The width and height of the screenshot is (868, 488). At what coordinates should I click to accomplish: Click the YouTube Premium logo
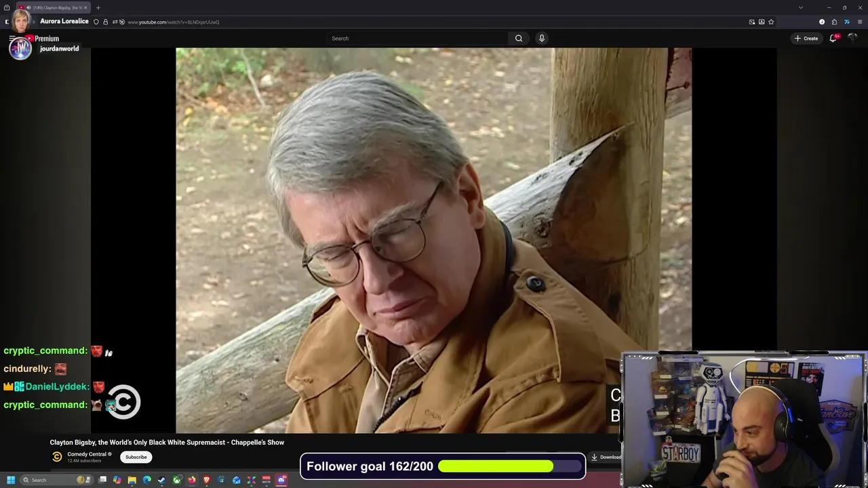click(43, 39)
